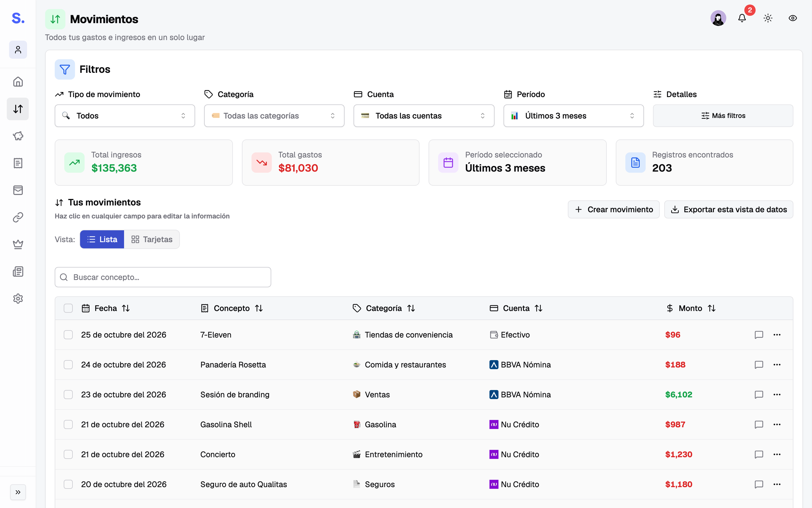Image resolution: width=812 pixels, height=508 pixels.
Task: Focus the Buscar concepto search field
Action: pos(163,277)
